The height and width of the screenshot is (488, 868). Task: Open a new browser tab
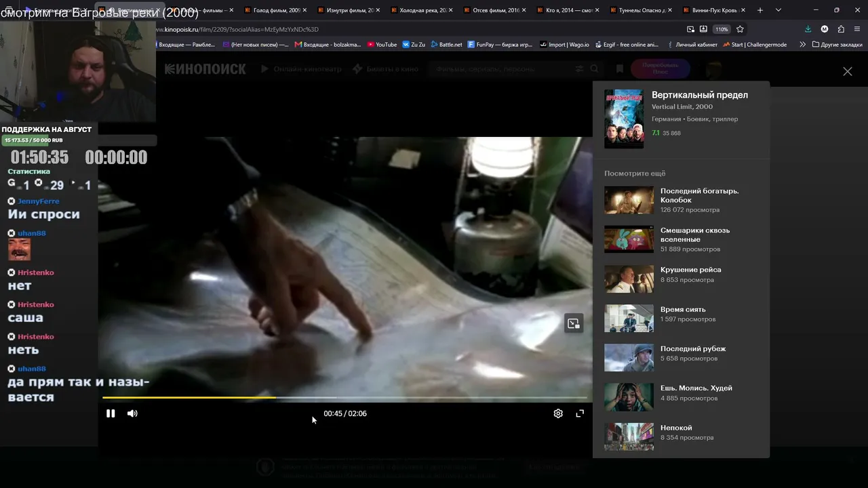tap(760, 10)
